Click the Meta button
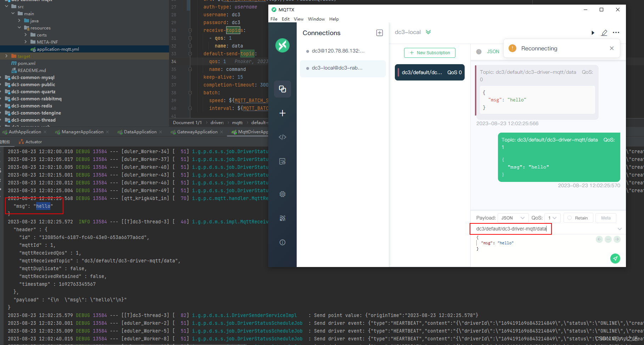The width and height of the screenshot is (644, 345). point(606,218)
